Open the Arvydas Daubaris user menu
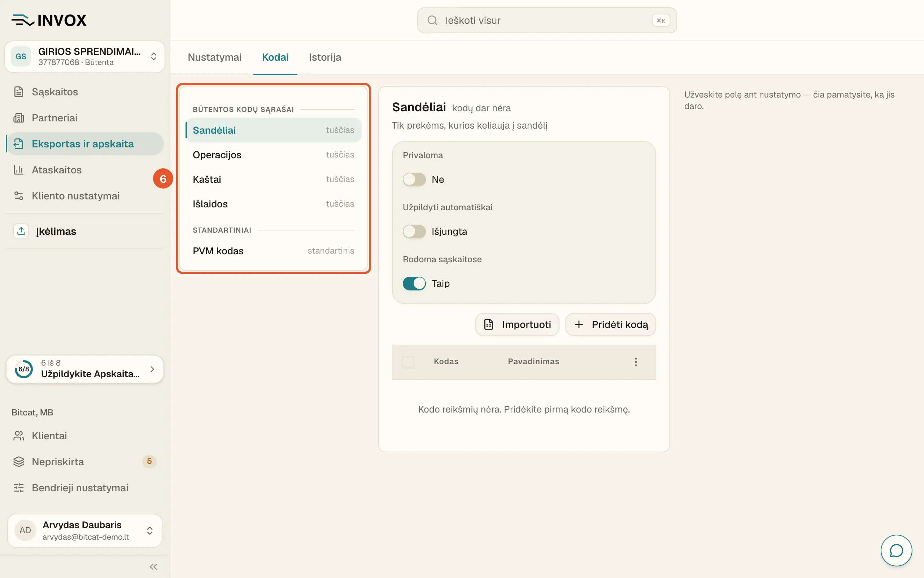Image resolution: width=924 pixels, height=578 pixels. tap(85, 530)
